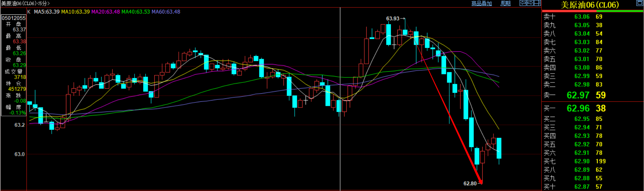
Task: Click the 美原油06(CL06) title in order panel
Action: tap(590, 5)
